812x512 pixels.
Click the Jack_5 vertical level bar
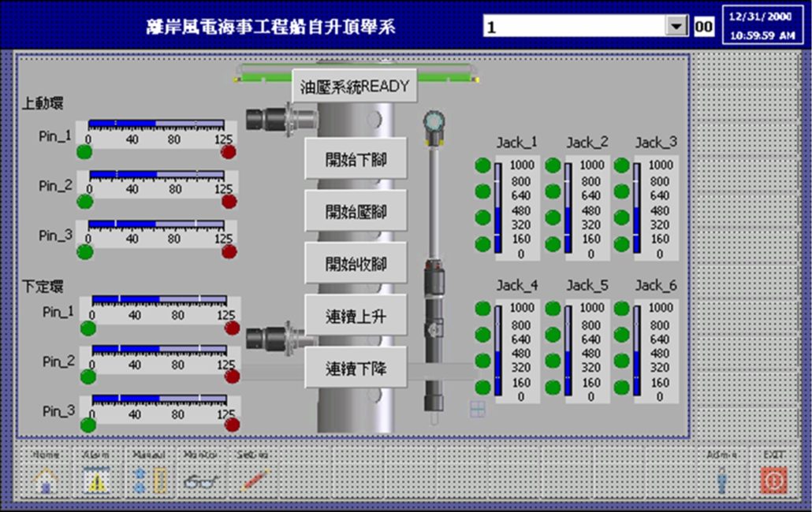pos(568,351)
